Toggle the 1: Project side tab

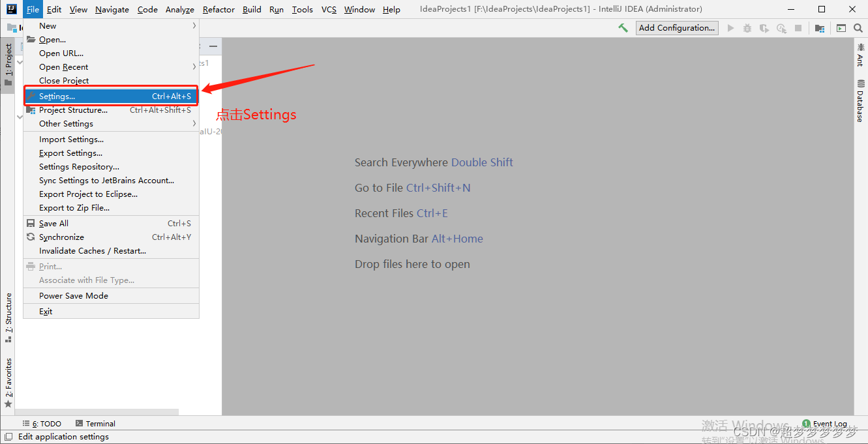(8, 65)
